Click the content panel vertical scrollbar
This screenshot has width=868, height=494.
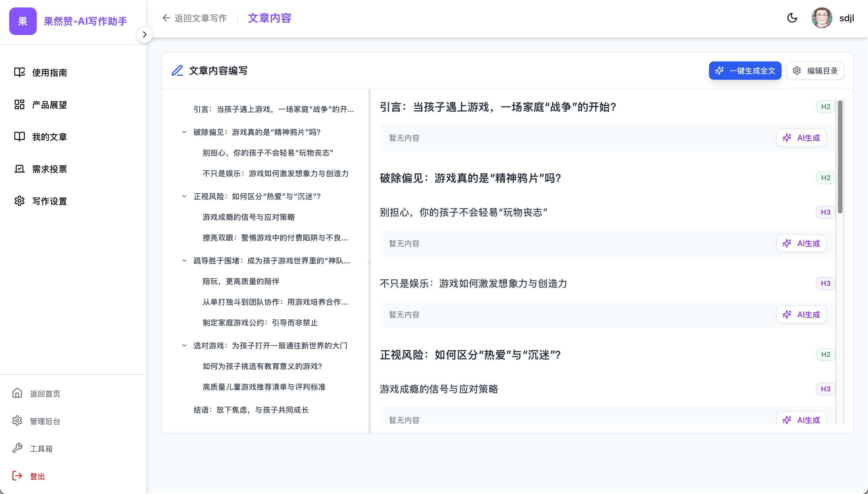pos(840,157)
